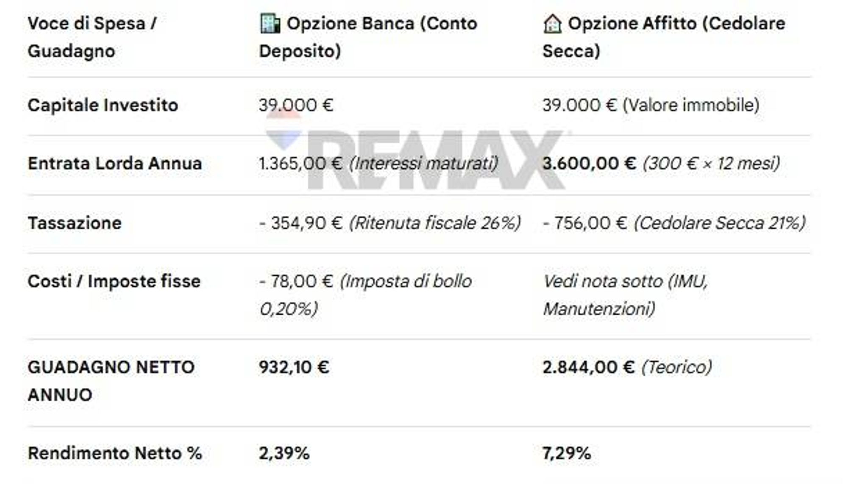Click the 'Costi / Imposte fisse' label

(114, 281)
